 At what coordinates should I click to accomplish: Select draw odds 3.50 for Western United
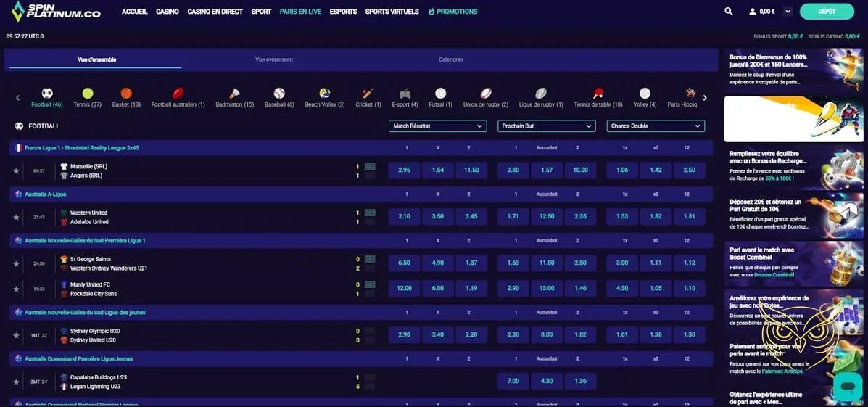[x=438, y=216]
